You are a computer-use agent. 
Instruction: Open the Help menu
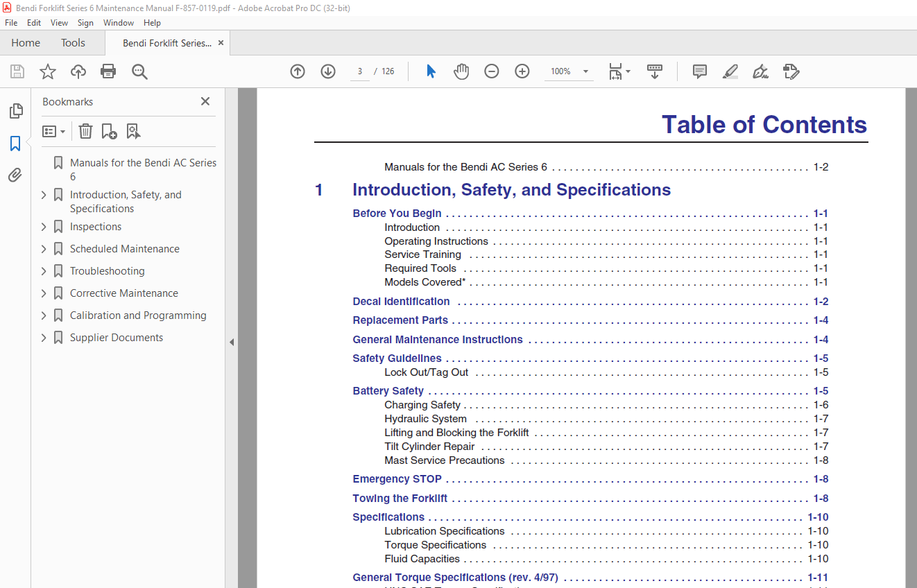(152, 23)
